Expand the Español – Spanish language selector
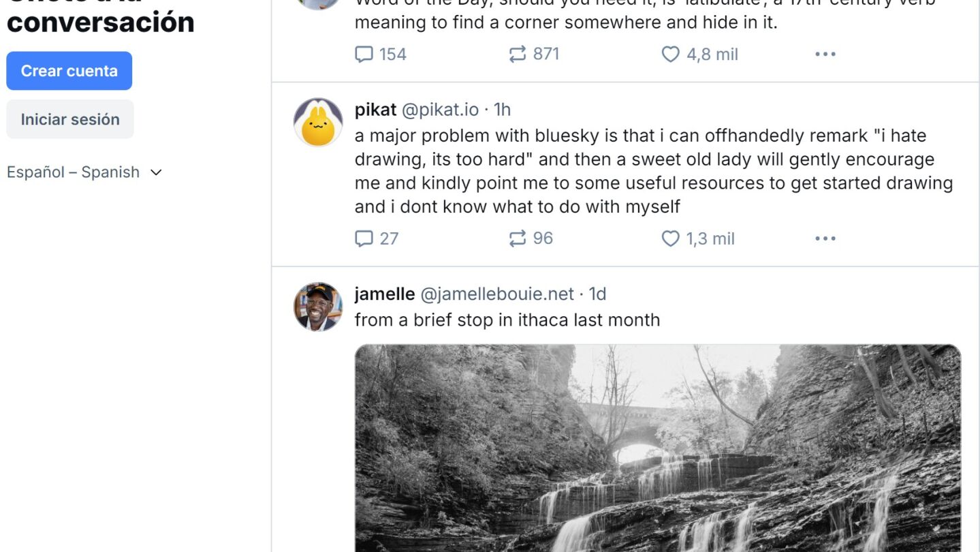Screen dimensions: 980x552 73,172
